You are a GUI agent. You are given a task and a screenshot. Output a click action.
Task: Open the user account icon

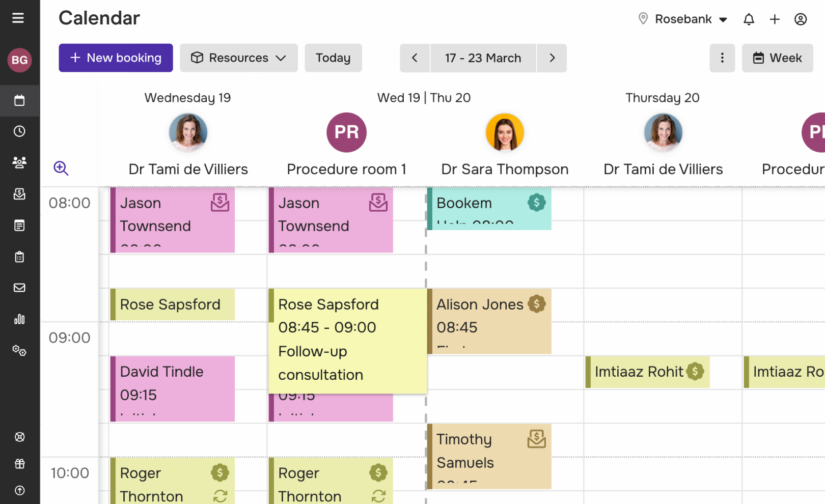click(x=801, y=19)
